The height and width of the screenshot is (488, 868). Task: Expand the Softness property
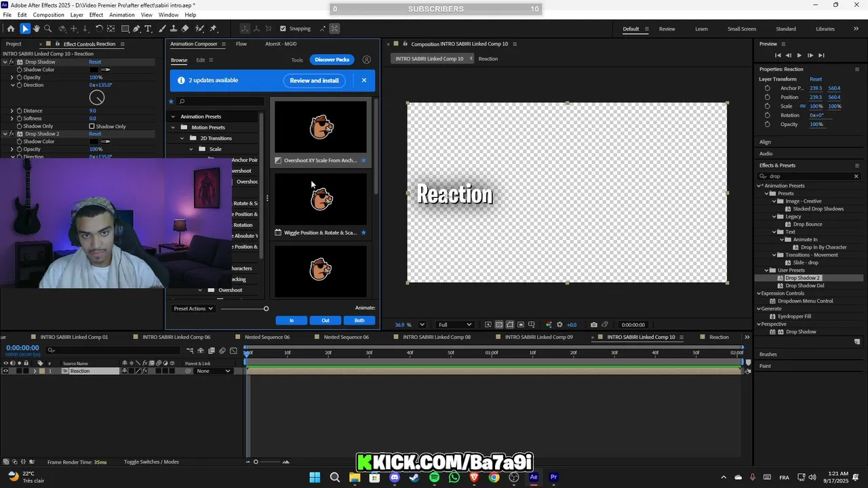click(12, 118)
